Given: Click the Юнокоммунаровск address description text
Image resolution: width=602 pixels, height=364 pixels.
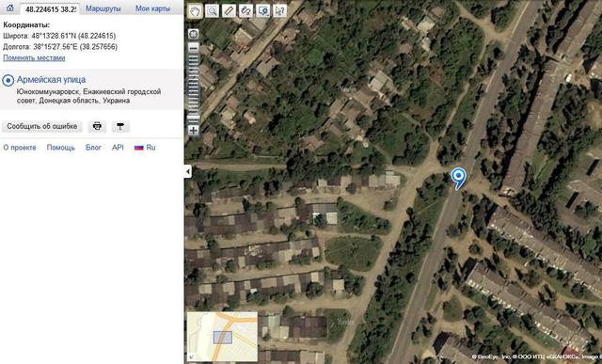Looking at the screenshot, I should click(88, 96).
